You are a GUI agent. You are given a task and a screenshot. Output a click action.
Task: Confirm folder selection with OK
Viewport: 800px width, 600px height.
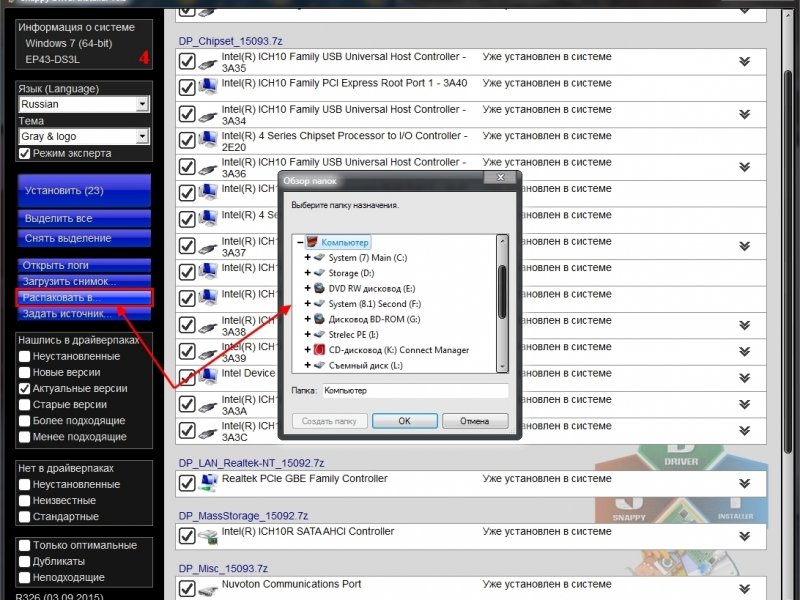[405, 421]
